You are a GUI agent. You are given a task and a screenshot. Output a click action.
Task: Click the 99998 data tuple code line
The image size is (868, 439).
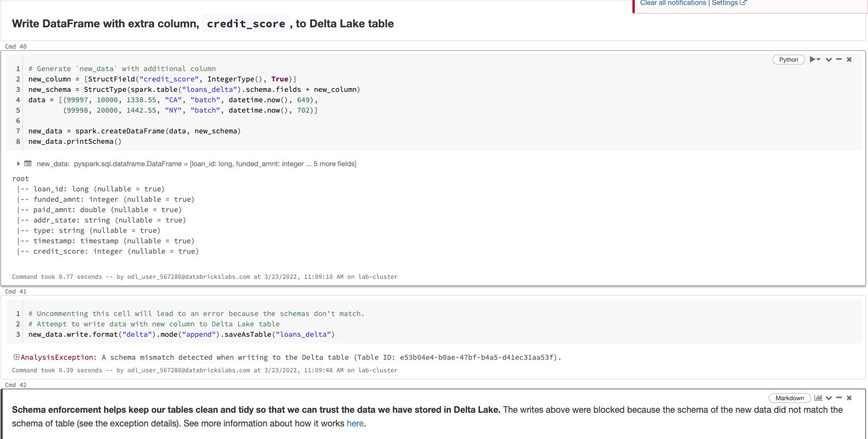[190, 110]
